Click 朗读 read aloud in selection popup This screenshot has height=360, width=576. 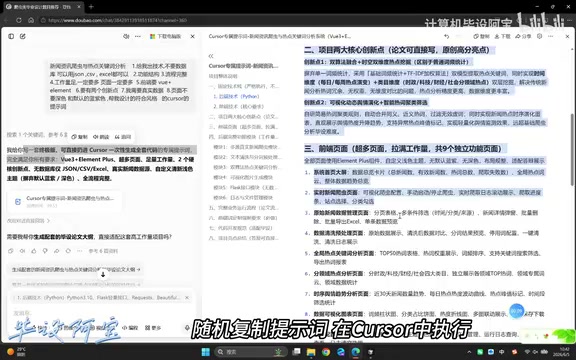click(101, 137)
